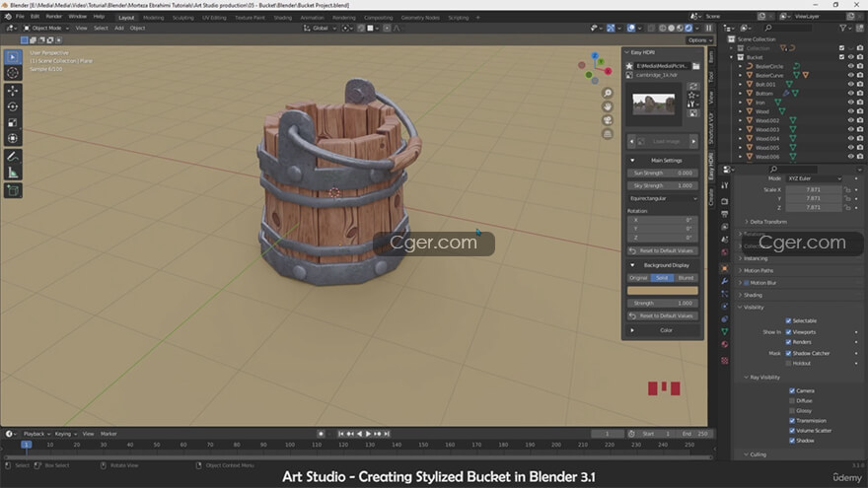Select the Rotate tool

[x=13, y=106]
